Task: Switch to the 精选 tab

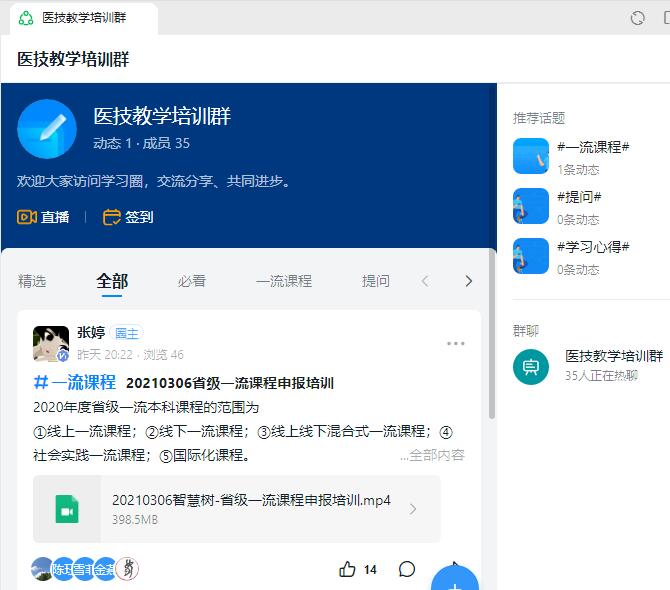Action: [x=32, y=281]
